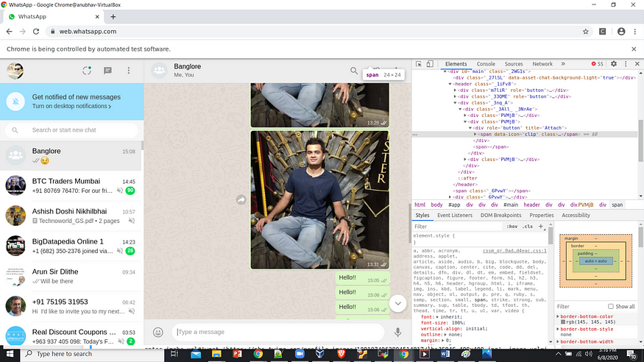Viewport: 644px width, 362px height.
Task: Open the DOM Breakpoints tab
Action: pyautogui.click(x=500, y=215)
